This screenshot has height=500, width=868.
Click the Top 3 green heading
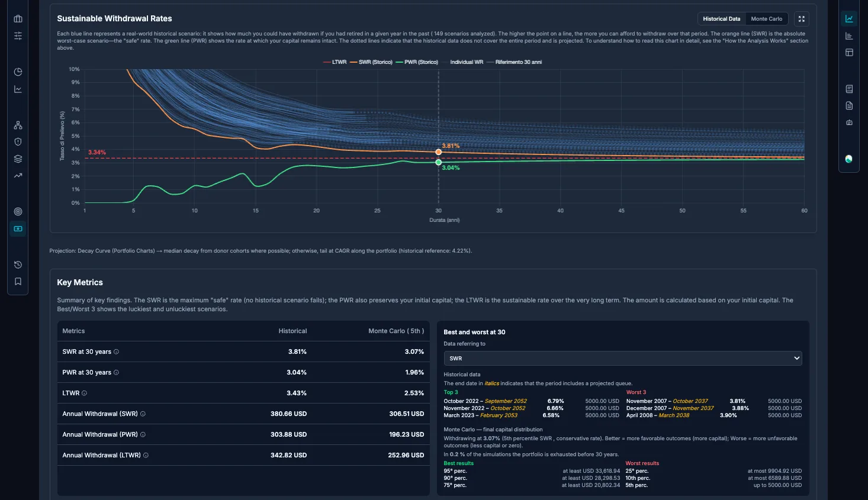coord(451,392)
